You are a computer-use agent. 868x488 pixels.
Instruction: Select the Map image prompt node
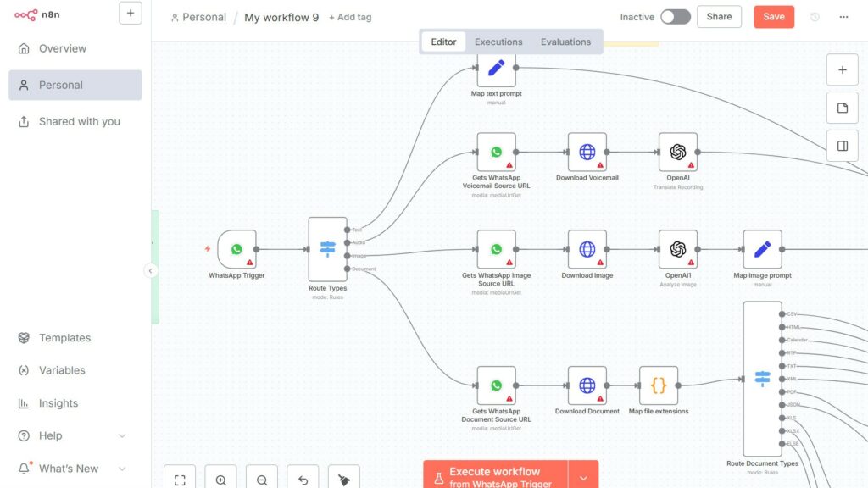point(762,249)
